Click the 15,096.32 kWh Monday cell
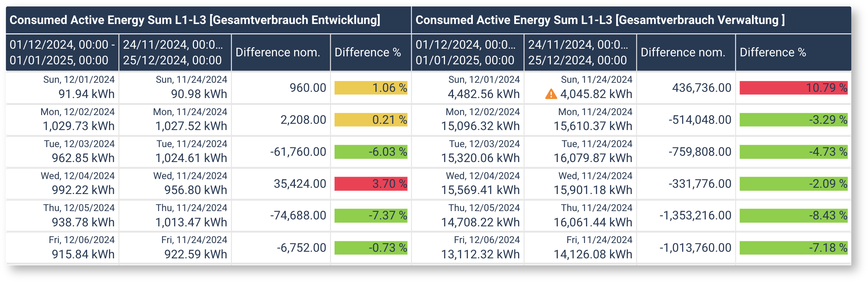868x282 pixels. coord(480,126)
